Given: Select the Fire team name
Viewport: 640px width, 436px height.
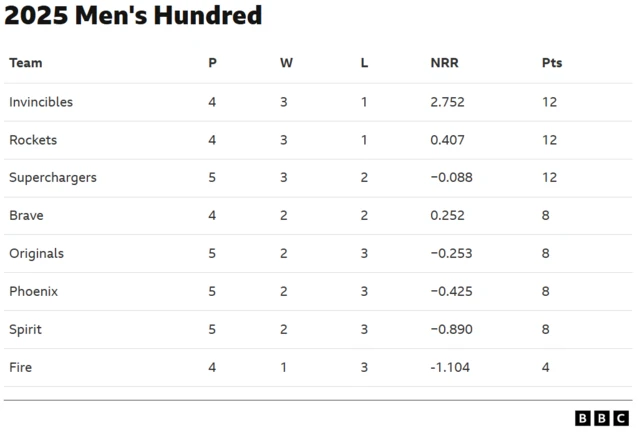Looking at the screenshot, I should tap(20, 367).
